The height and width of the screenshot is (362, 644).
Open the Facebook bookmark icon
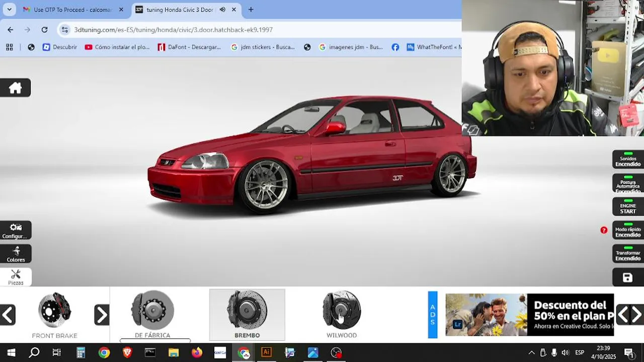point(395,47)
